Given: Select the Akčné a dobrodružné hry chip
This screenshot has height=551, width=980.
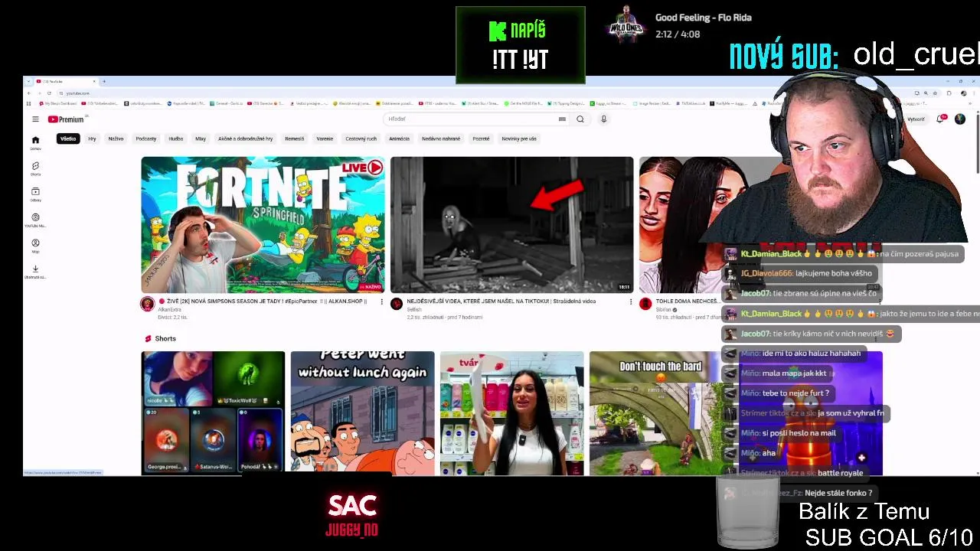Looking at the screenshot, I should (x=246, y=139).
